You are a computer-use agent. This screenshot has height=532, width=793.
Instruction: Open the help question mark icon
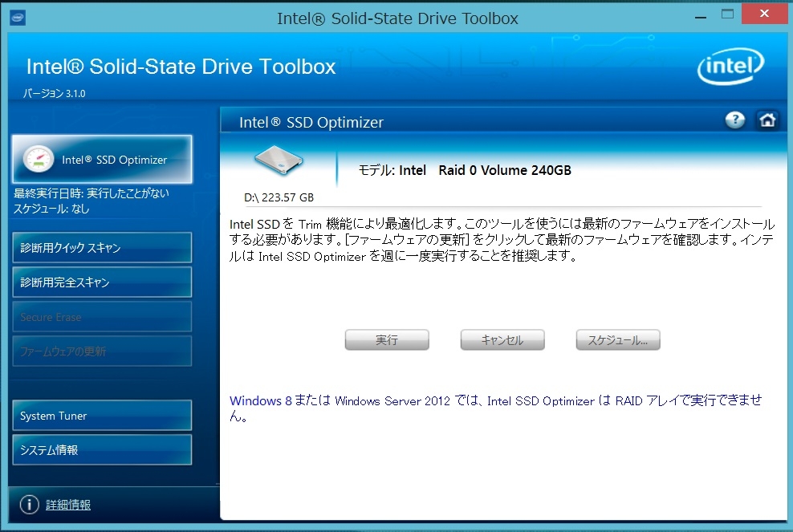(x=735, y=120)
